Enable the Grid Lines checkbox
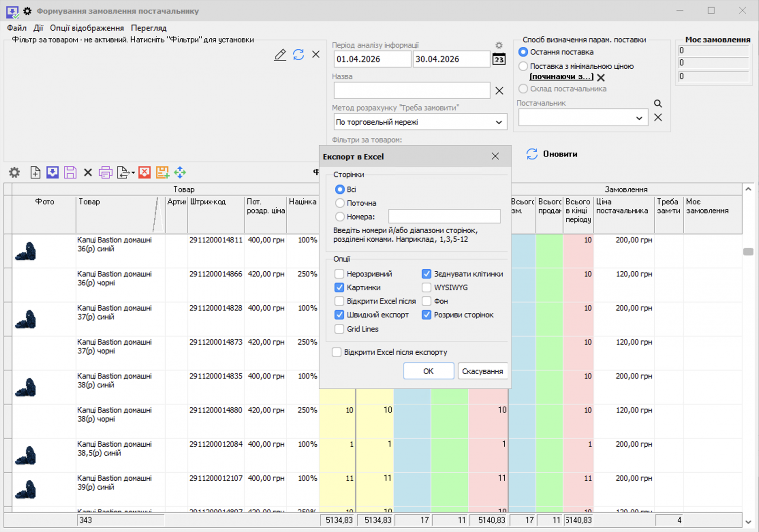This screenshot has width=759, height=532. click(340, 329)
